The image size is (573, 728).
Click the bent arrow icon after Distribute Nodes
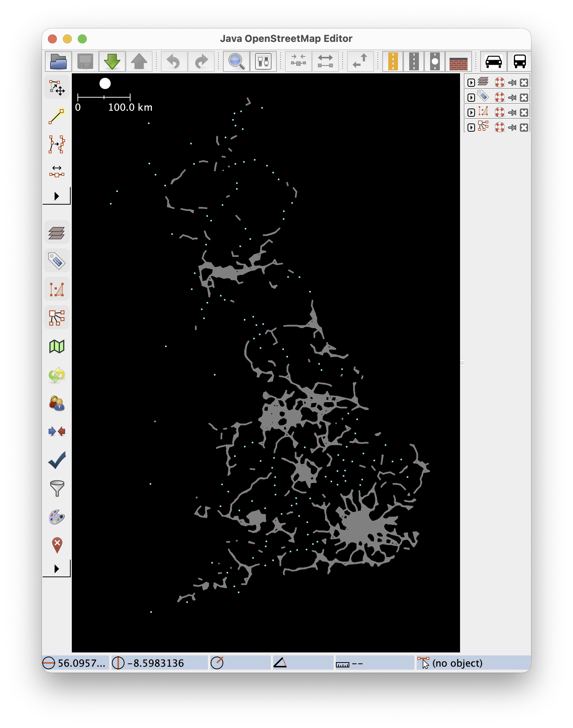click(361, 61)
